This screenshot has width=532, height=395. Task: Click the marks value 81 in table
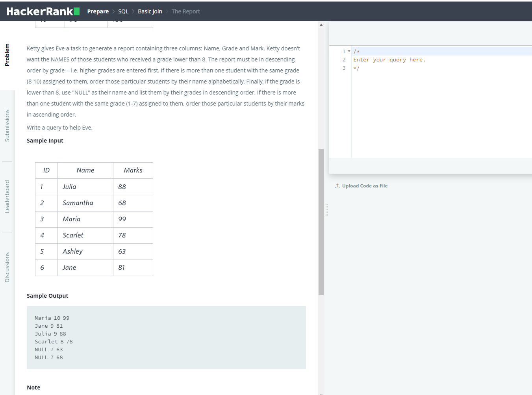[133, 268]
